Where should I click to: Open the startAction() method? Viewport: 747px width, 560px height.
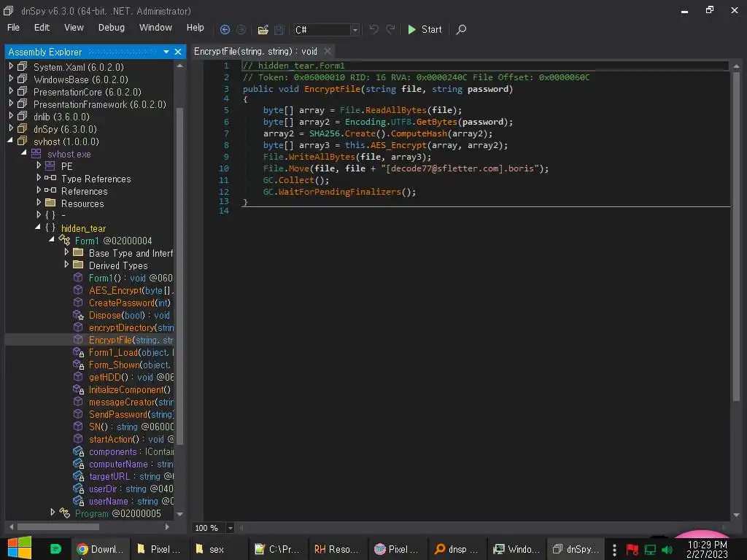pyautogui.click(x=131, y=439)
